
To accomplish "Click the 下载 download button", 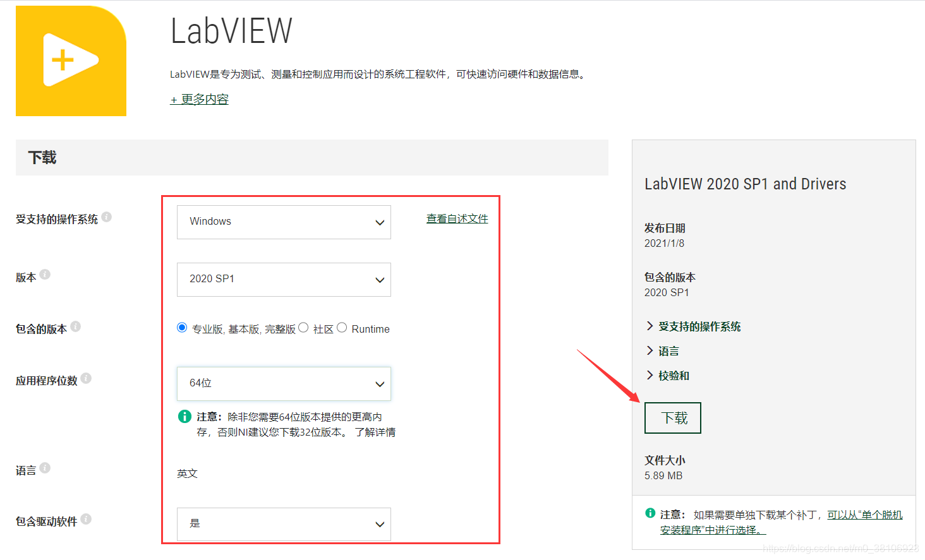I will click(x=673, y=418).
